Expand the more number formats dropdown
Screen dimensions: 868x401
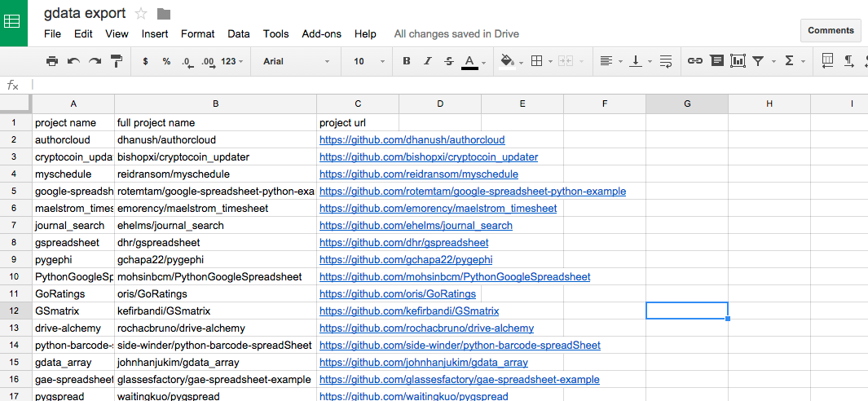(232, 61)
